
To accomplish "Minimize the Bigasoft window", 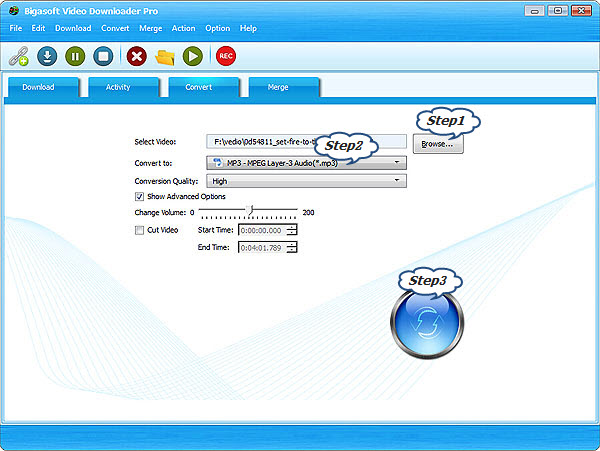I will [535, 11].
